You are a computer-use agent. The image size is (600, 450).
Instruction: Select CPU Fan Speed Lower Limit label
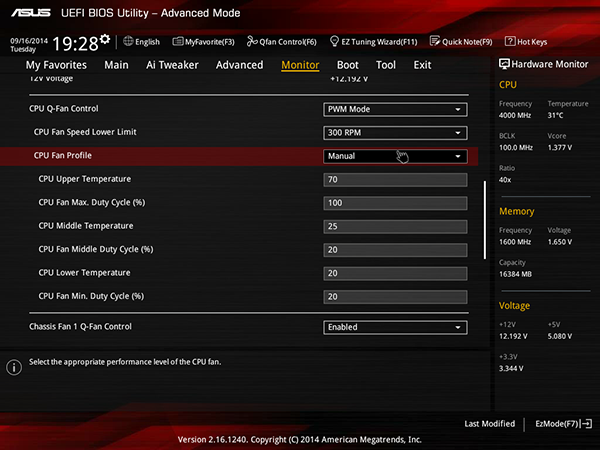coord(85,132)
